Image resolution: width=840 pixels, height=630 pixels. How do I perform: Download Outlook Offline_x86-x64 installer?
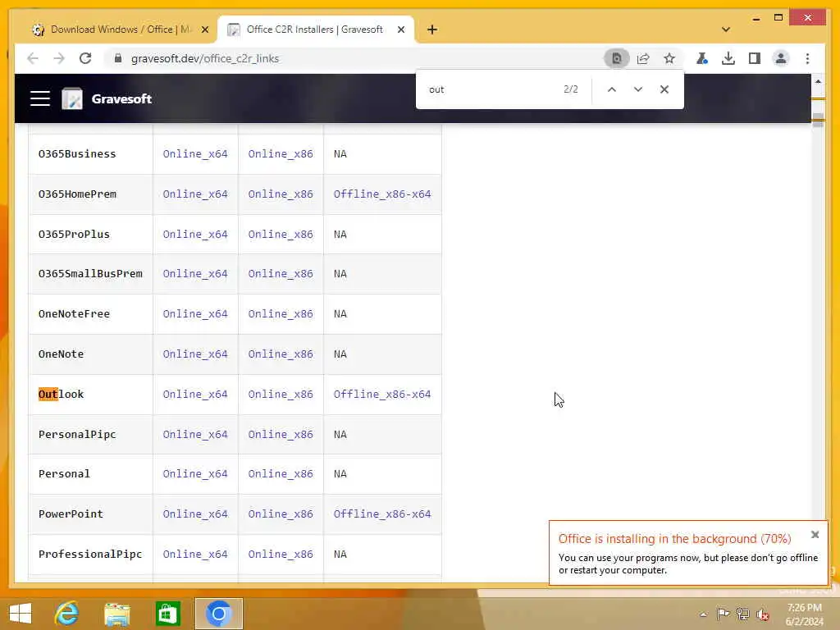[x=382, y=395]
